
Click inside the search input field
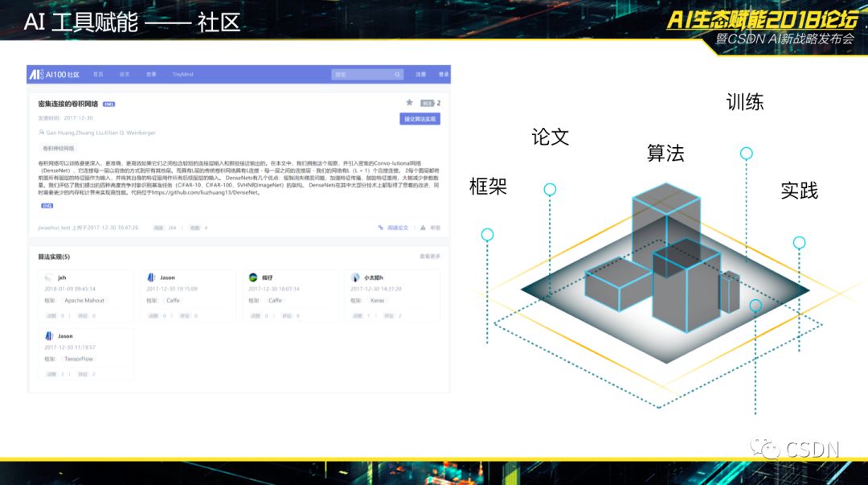362,74
